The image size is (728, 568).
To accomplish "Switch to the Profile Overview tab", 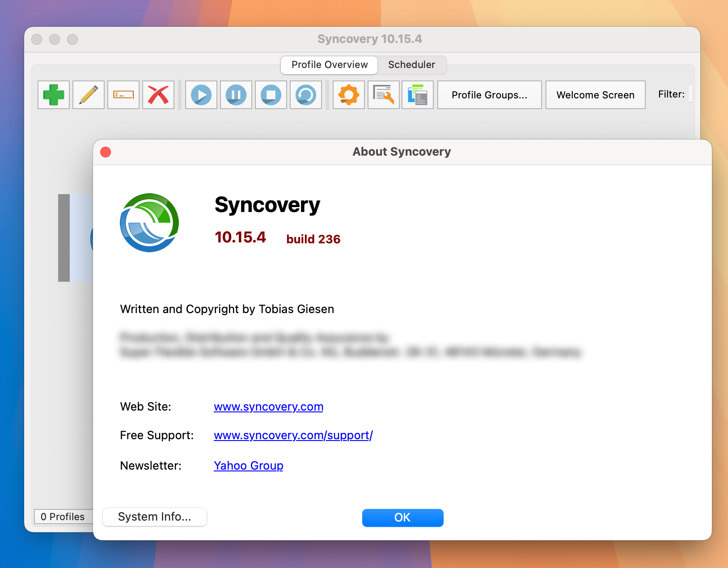I will click(x=330, y=65).
